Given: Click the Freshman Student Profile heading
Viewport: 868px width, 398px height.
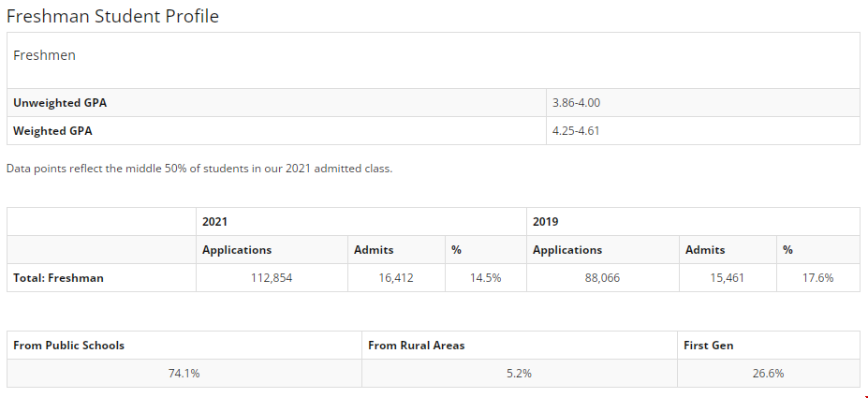Looking at the screenshot, I should pos(113,16).
